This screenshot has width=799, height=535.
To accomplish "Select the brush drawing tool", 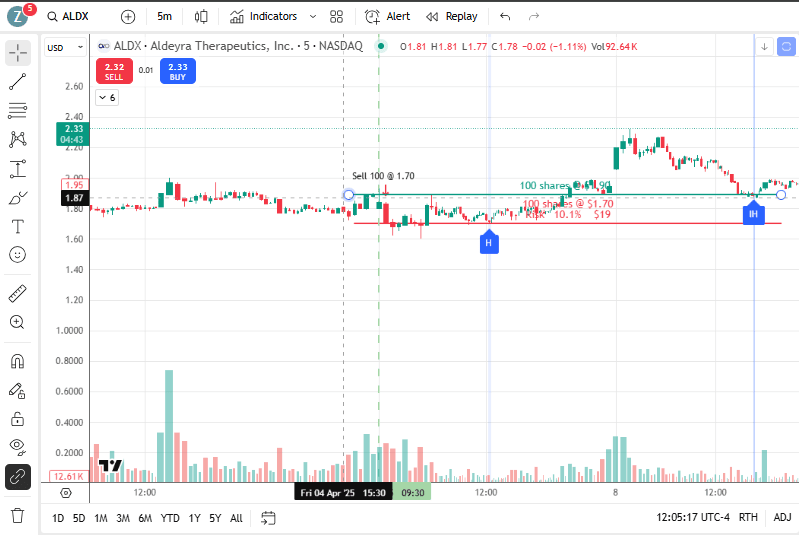I will click(x=18, y=198).
